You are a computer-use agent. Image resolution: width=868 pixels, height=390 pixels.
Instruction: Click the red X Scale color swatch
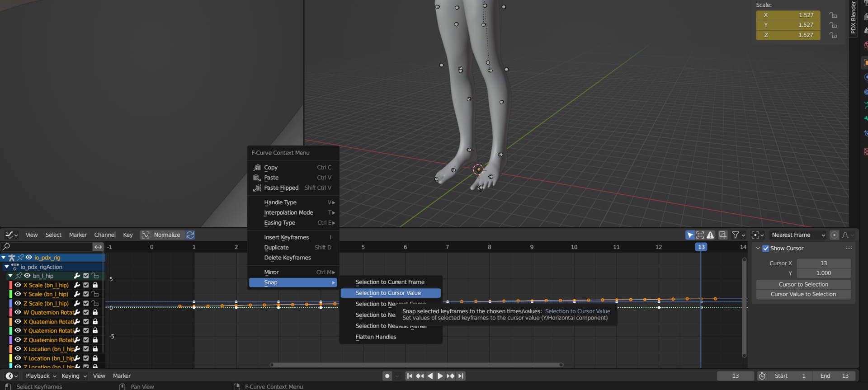click(x=11, y=285)
